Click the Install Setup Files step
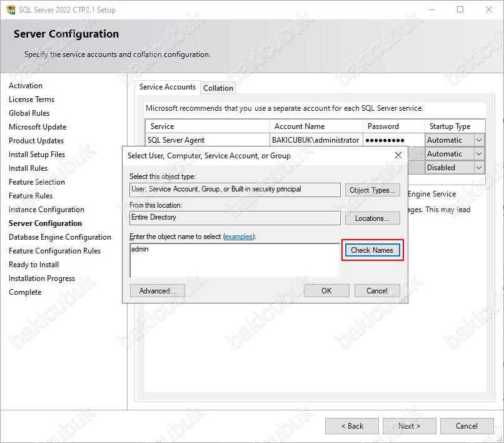This screenshot has height=443, width=504. (x=37, y=155)
